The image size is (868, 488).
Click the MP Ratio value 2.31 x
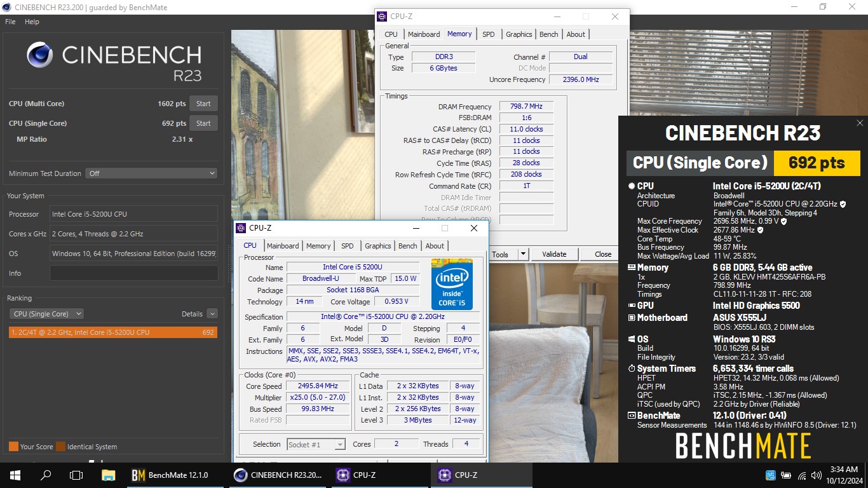[x=182, y=139]
